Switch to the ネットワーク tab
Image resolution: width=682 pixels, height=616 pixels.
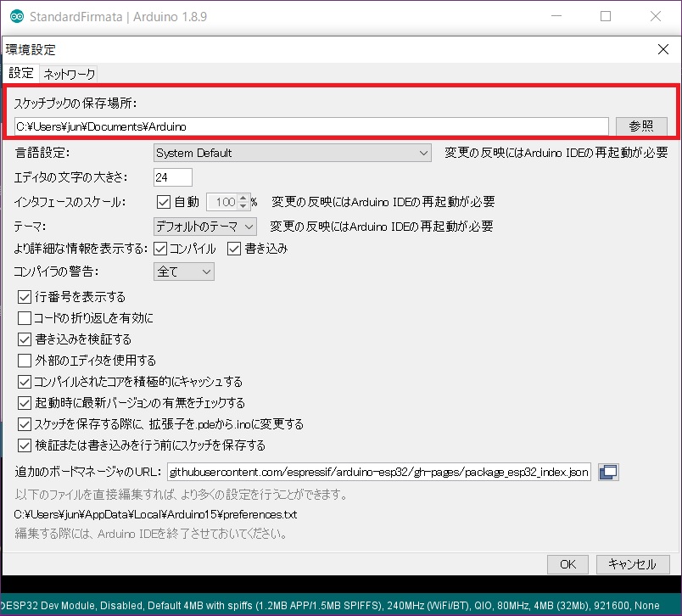tap(70, 74)
